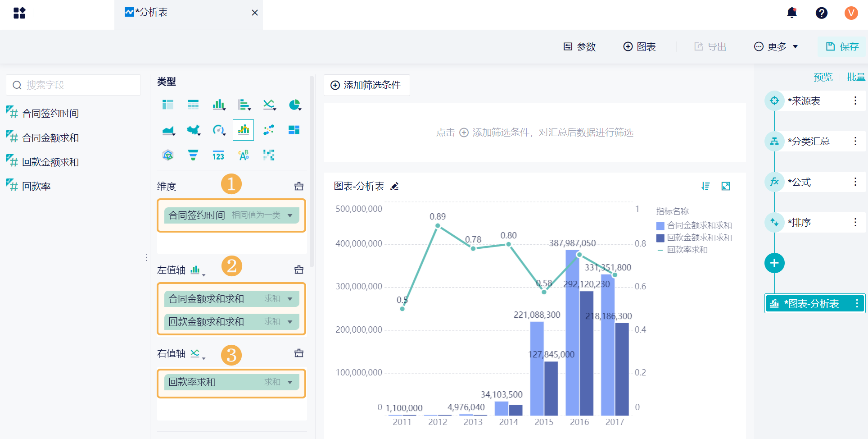Select the combination chart type
Screen dimensions: 868x439
243,130
